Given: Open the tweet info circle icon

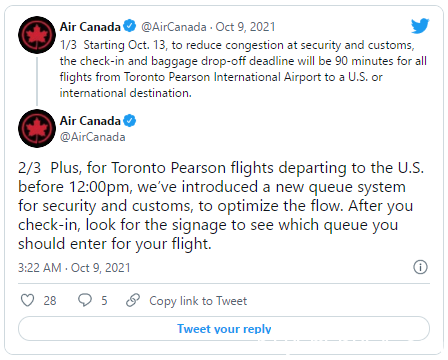Looking at the screenshot, I should pos(420,267).
